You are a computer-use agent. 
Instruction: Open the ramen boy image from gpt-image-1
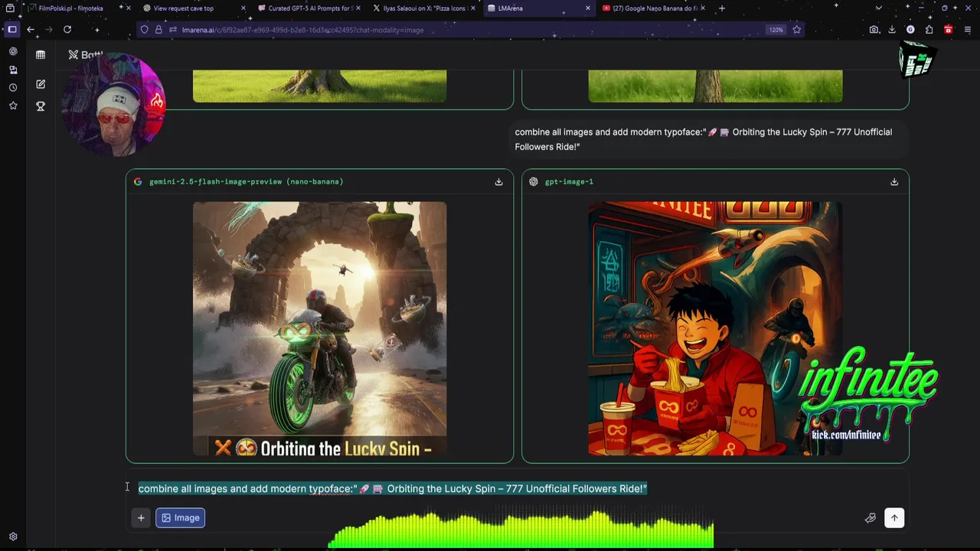tap(715, 329)
